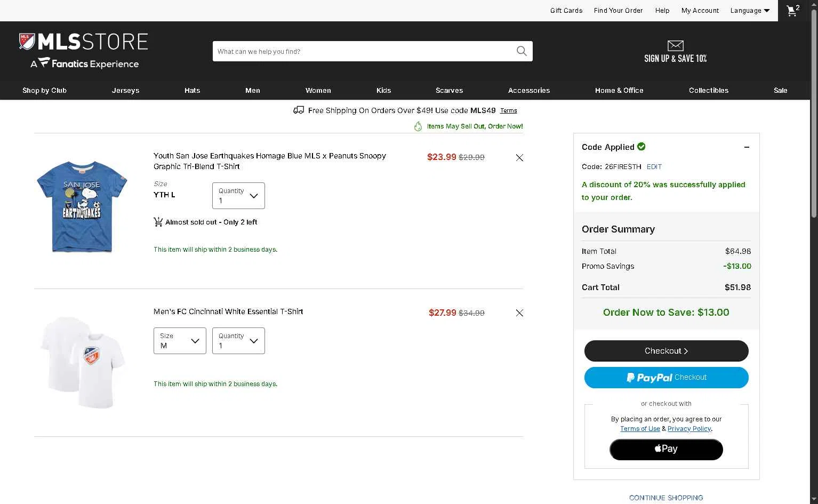The image size is (818, 504).
Task: Open the FC Cincinnati shirt thumbnail
Action: [82, 362]
